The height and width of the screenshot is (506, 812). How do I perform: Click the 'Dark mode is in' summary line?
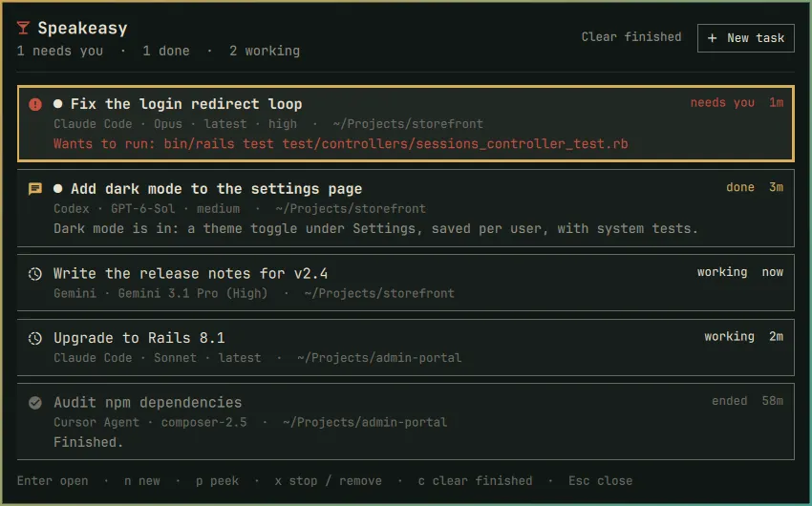coord(376,229)
